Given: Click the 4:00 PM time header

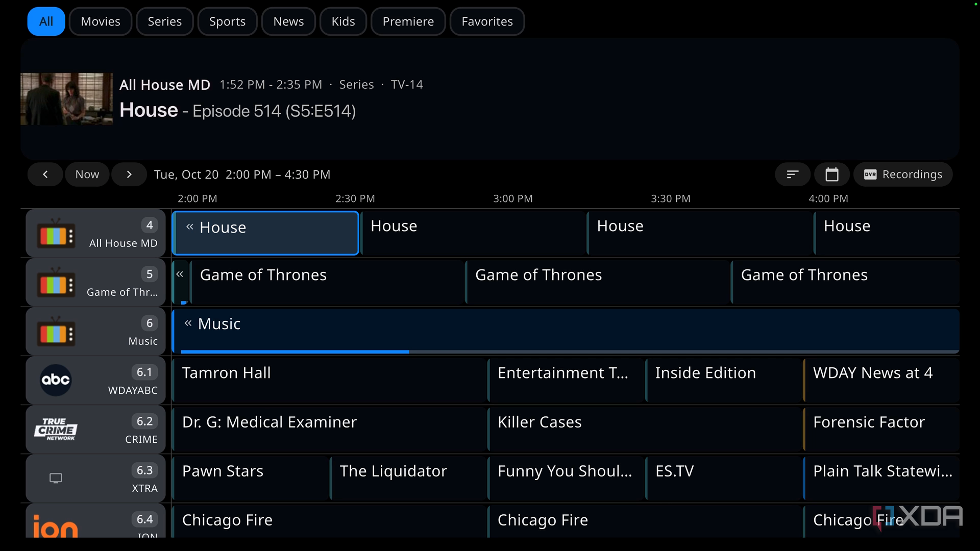Looking at the screenshot, I should 828,198.
